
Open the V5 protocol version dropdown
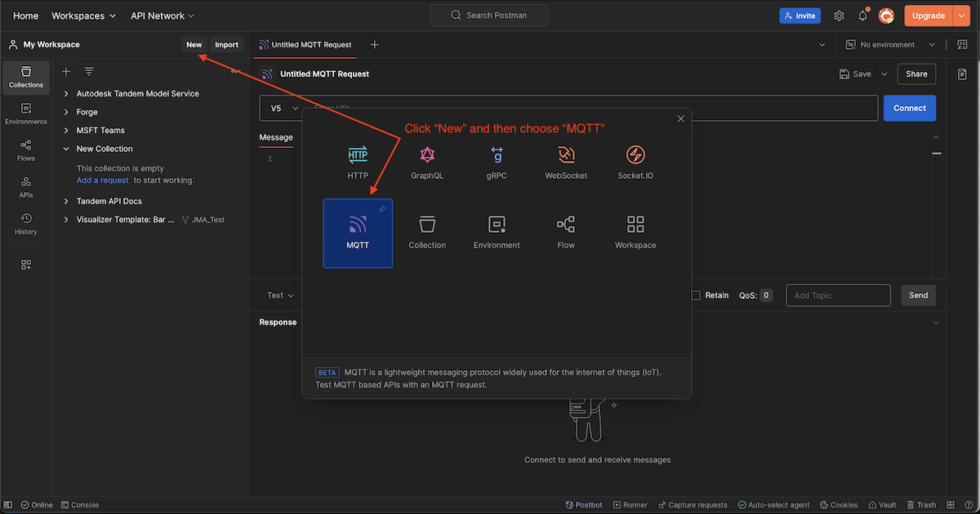click(x=282, y=107)
